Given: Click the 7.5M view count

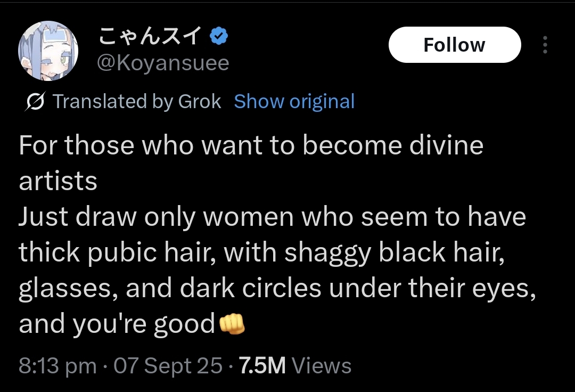Looking at the screenshot, I should [262, 365].
